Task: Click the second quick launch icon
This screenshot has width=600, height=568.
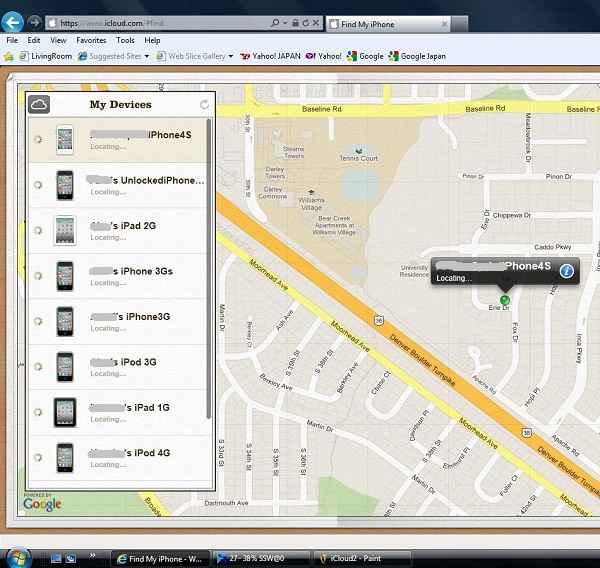Action: [71, 558]
